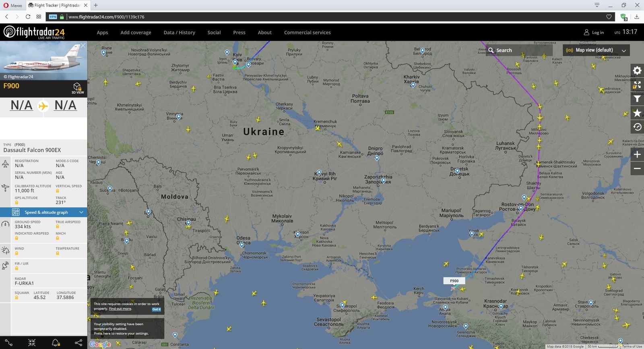Screen dimensions: 644x349
Task: Open the Data / History menu
Action: (x=179, y=33)
